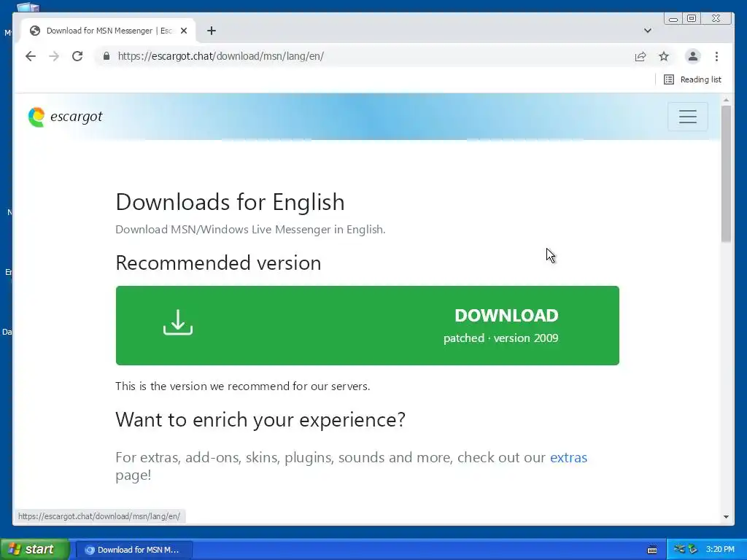This screenshot has width=747, height=560.
Task: Select the Download for MSN taskbar button
Action: (134, 550)
